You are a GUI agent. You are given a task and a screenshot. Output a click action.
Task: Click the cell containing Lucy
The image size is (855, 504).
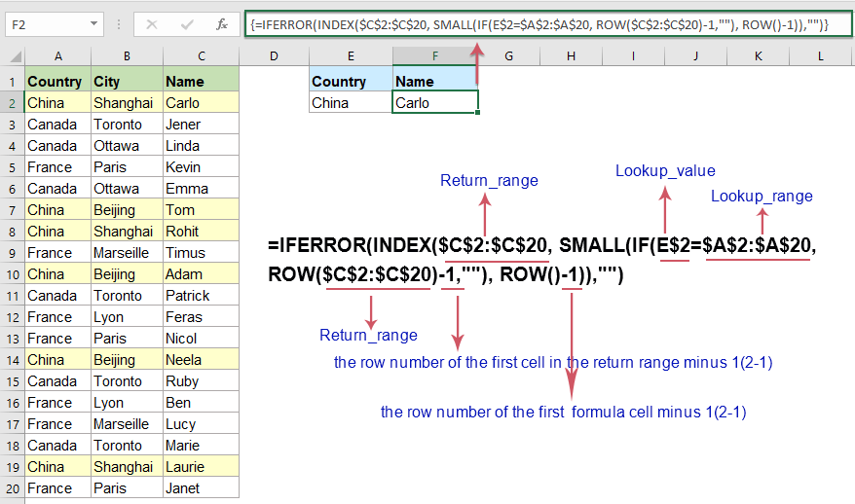coord(202,424)
